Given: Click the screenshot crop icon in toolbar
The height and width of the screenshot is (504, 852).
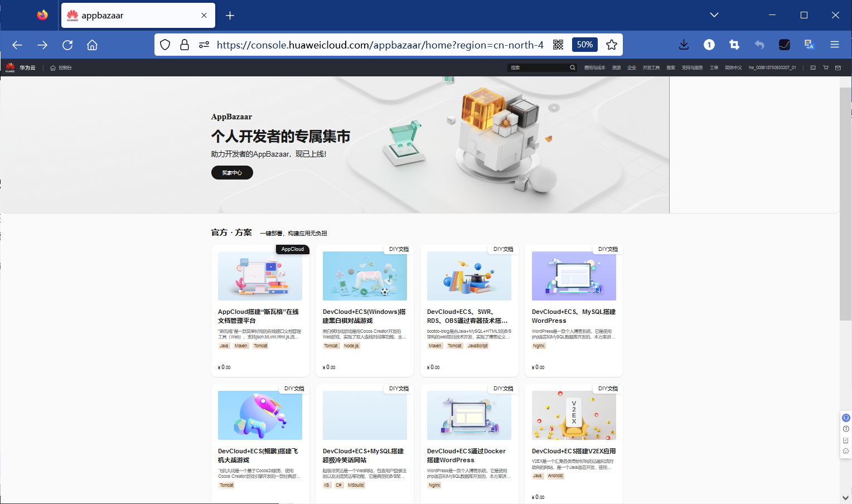Looking at the screenshot, I should coord(734,45).
